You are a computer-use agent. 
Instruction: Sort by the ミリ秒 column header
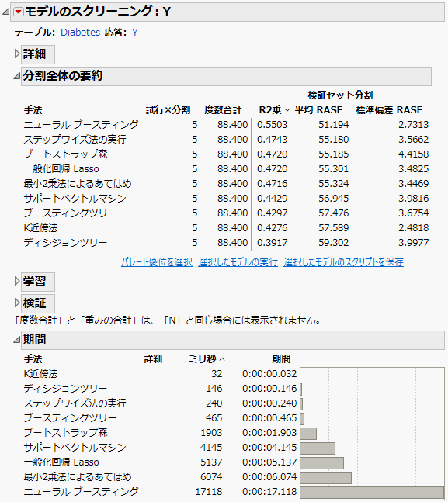click(207, 359)
